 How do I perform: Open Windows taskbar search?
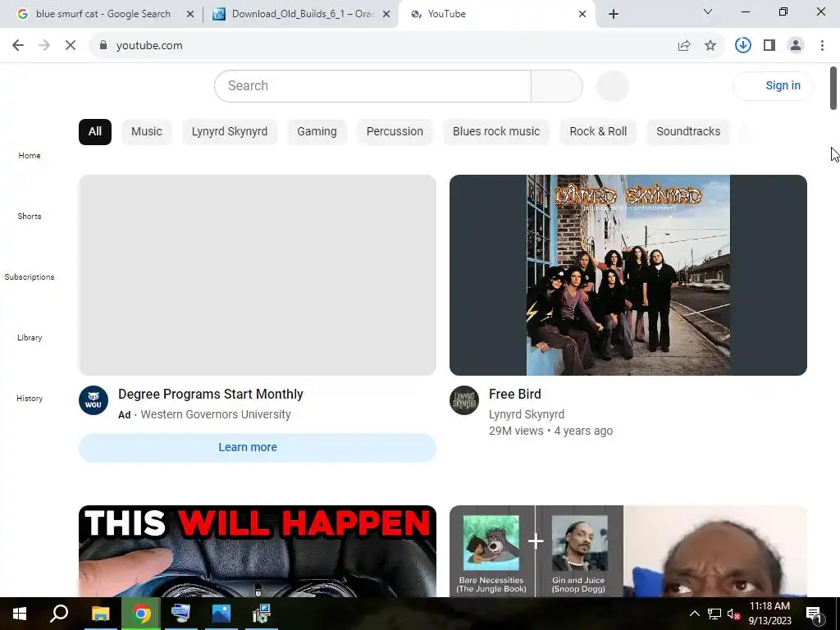(59, 614)
